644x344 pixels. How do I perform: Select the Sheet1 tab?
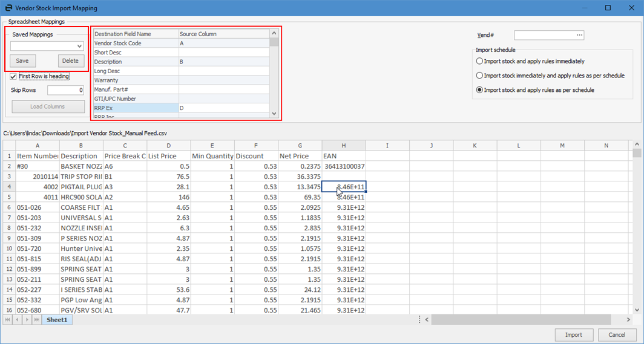pos(57,319)
